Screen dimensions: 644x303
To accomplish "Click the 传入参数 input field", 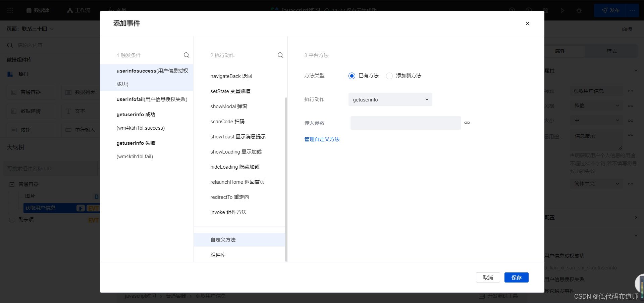I will (405, 123).
